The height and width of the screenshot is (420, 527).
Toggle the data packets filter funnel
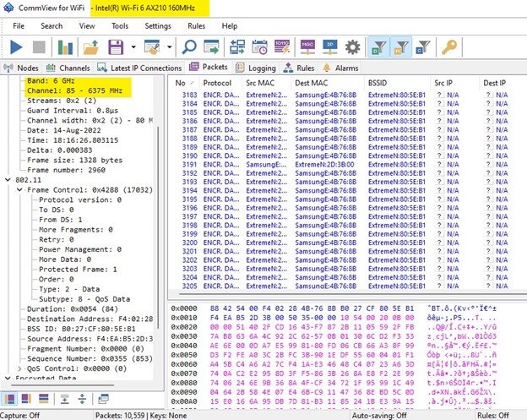point(378,47)
